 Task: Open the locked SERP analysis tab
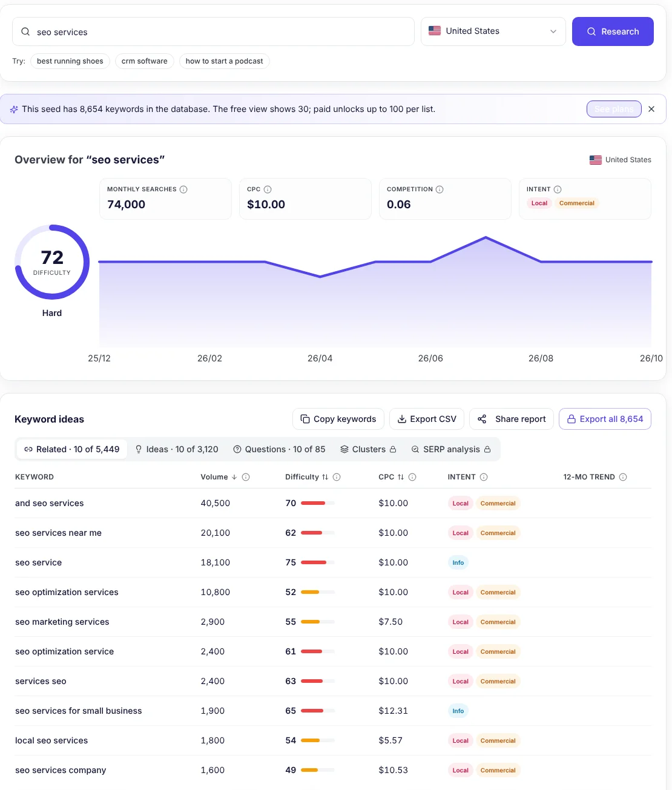point(451,449)
